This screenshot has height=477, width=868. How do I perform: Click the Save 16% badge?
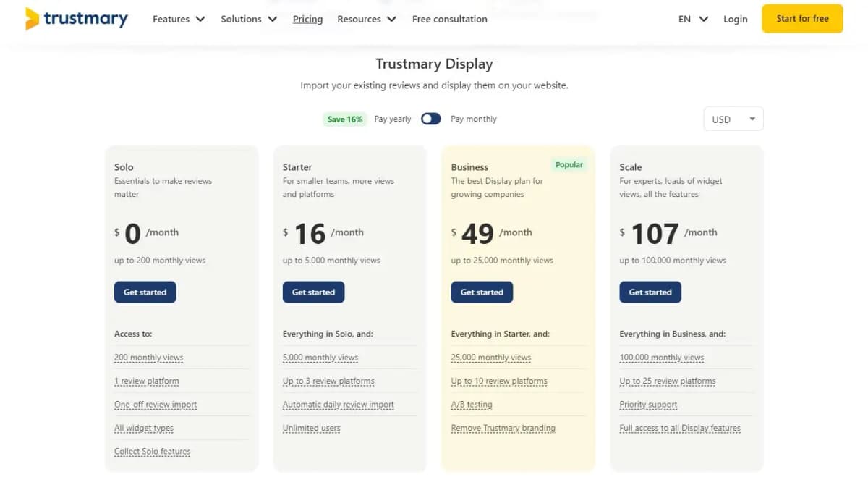pyautogui.click(x=345, y=119)
